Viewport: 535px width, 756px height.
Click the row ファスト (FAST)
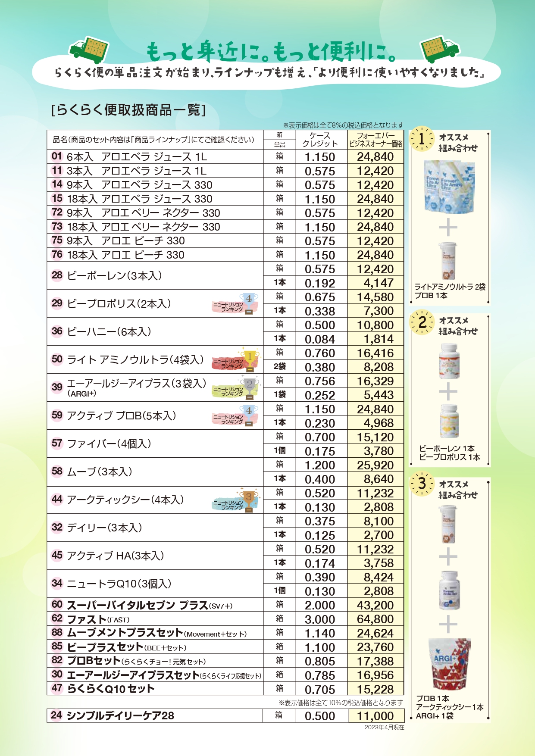[225, 619]
